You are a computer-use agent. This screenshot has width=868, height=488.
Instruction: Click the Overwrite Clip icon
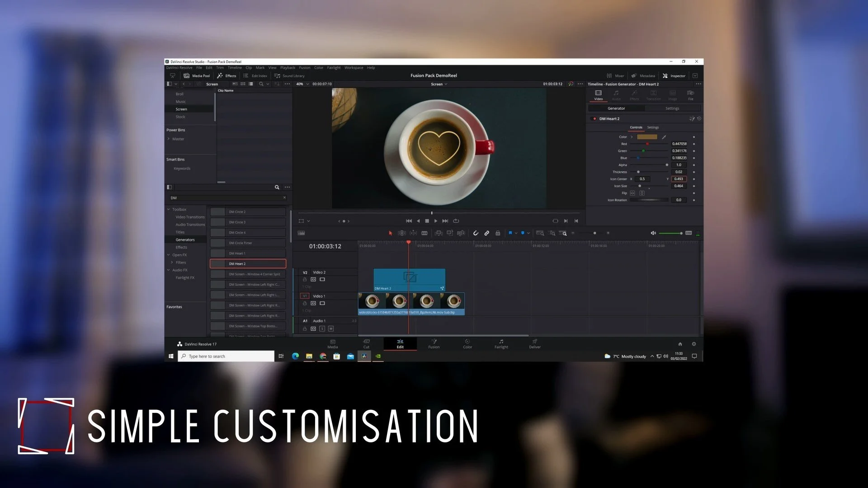tap(450, 233)
